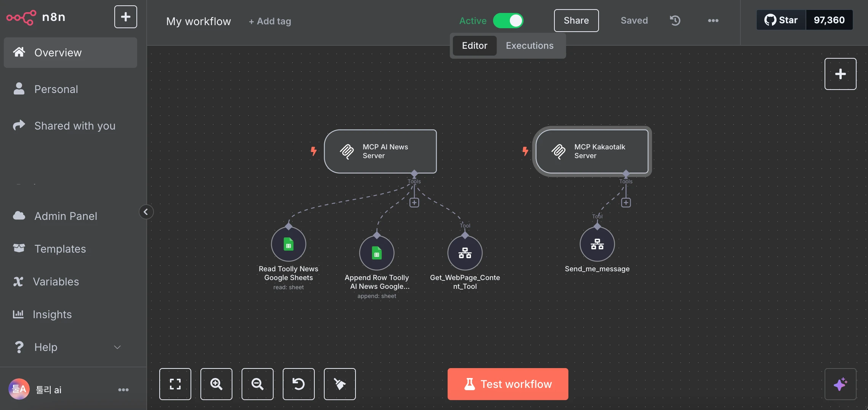Click the Send_me_message label
The height and width of the screenshot is (410, 868).
tap(597, 269)
